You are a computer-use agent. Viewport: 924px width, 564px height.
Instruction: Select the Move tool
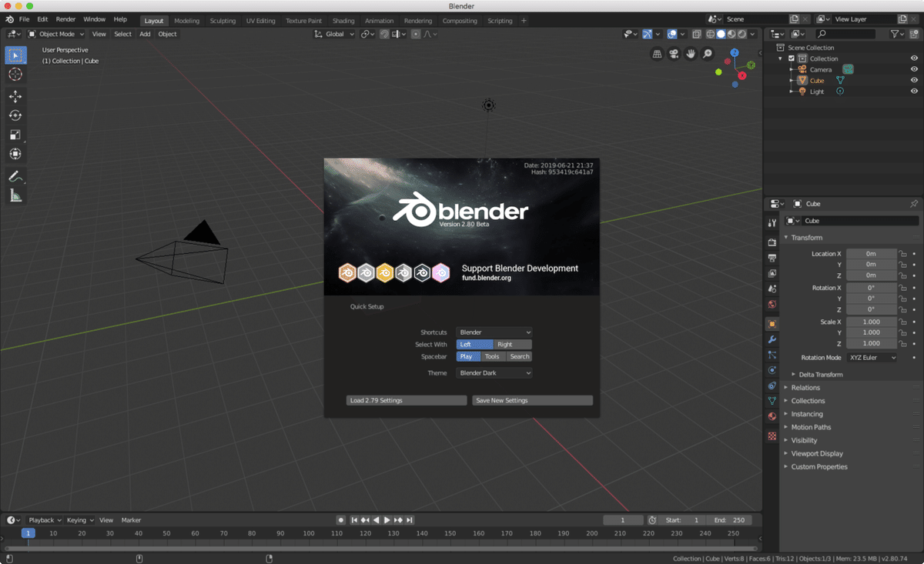pyautogui.click(x=15, y=96)
